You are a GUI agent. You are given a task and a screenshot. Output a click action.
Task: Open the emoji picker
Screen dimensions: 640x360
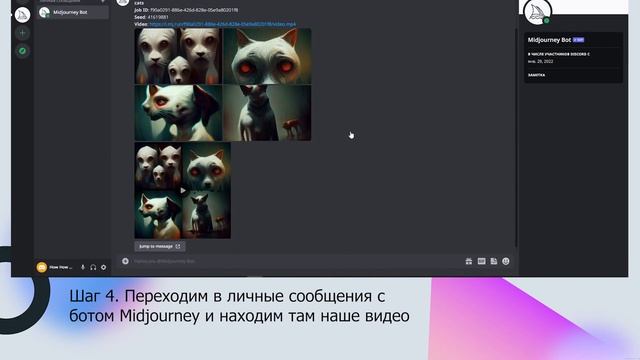pos(506,261)
